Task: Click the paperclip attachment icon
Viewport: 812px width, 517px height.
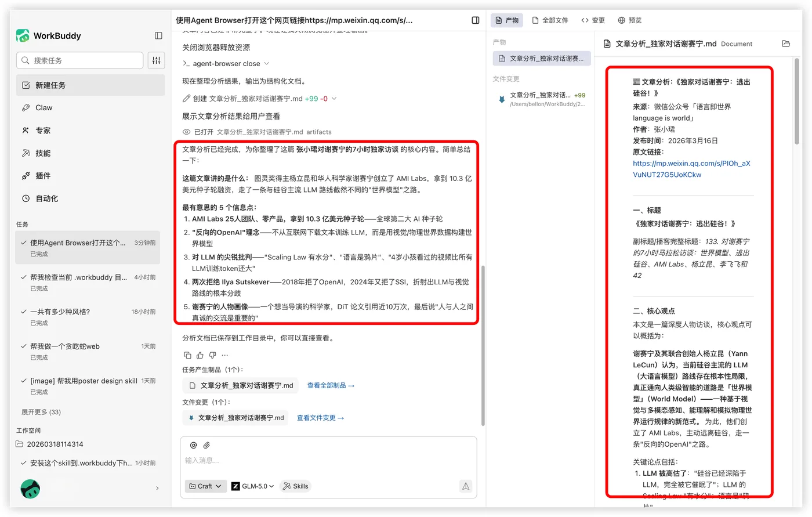Action: pyautogui.click(x=206, y=445)
